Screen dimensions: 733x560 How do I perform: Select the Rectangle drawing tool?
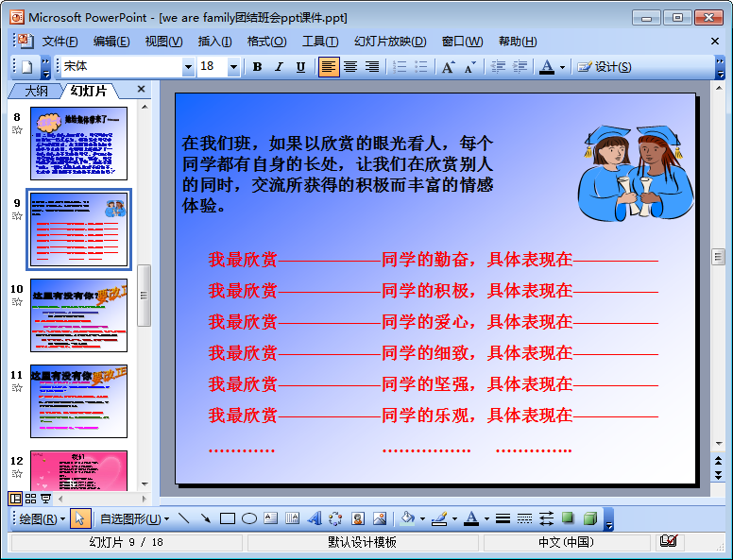tap(228, 518)
